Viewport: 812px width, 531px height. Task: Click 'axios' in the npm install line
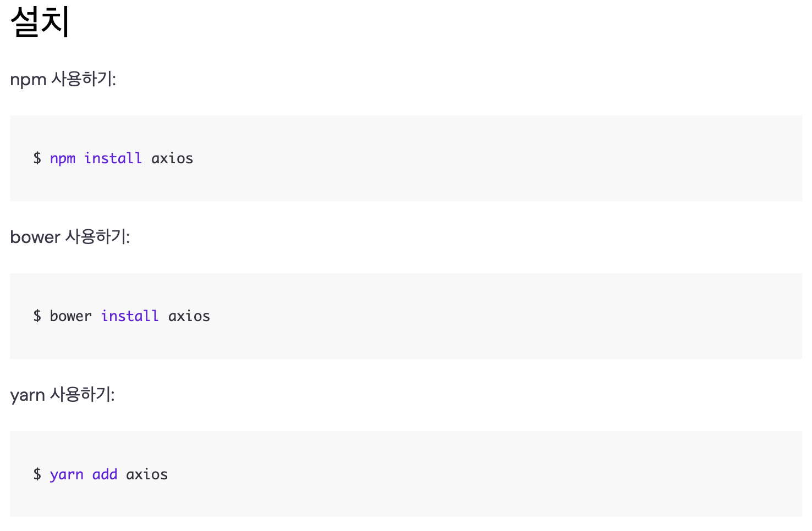[172, 158]
